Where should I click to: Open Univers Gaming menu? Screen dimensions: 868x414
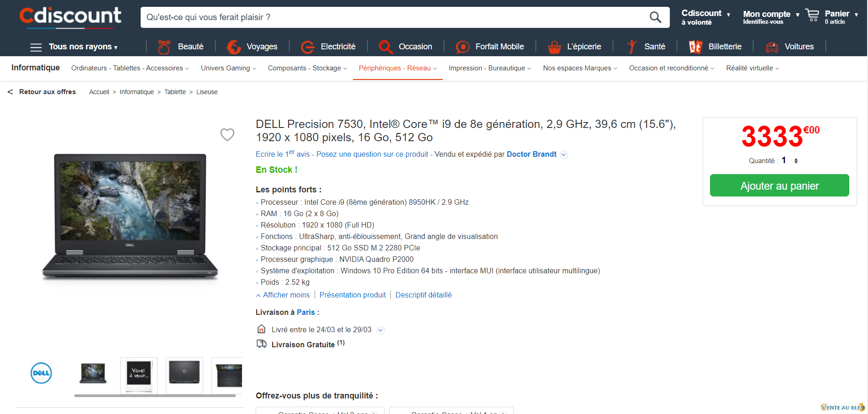(x=229, y=68)
